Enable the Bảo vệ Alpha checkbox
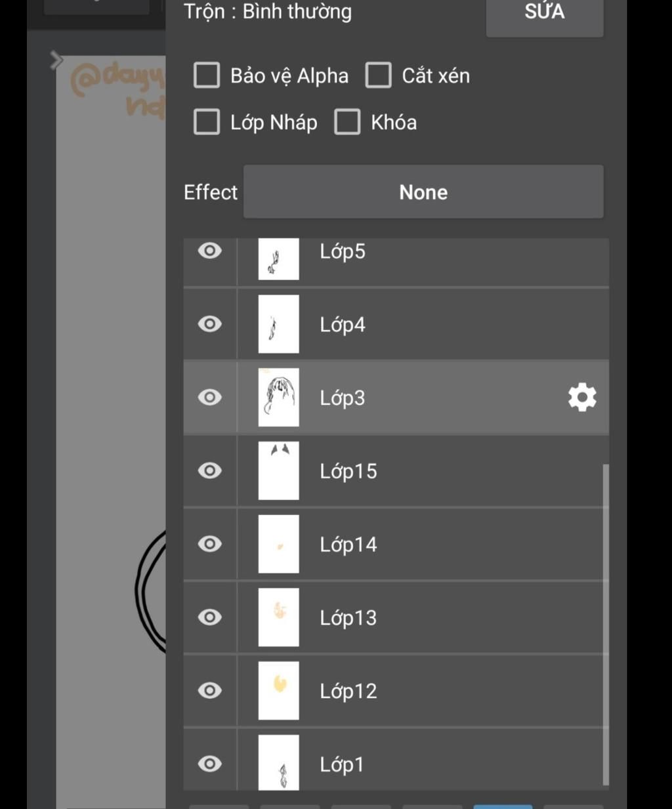672x809 pixels. tap(207, 75)
